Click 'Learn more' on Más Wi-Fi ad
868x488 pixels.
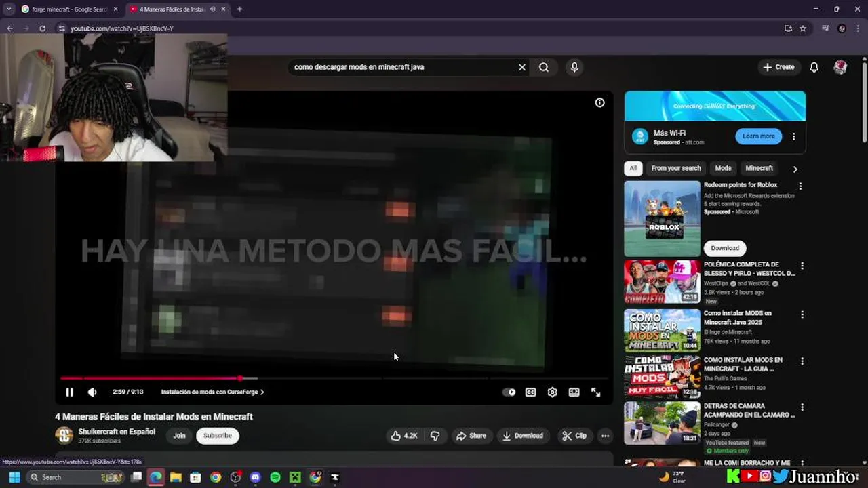(x=758, y=136)
